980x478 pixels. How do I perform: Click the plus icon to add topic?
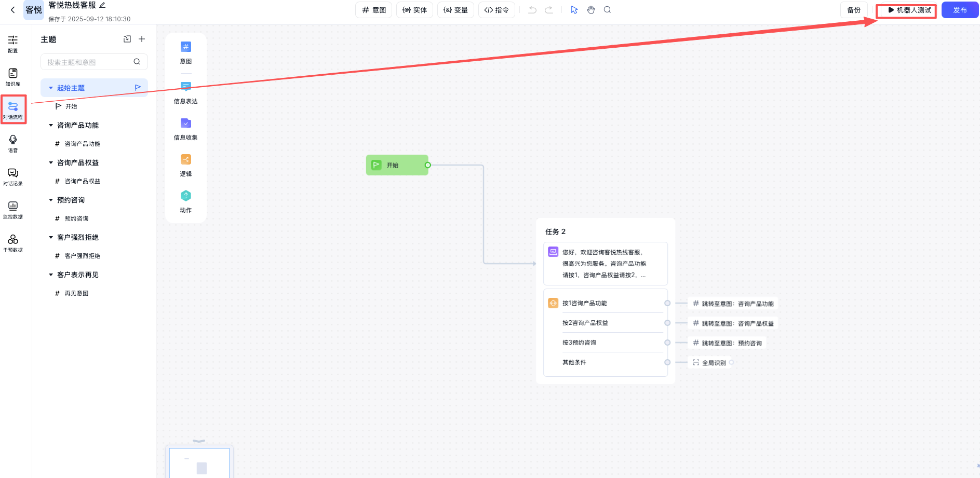[x=142, y=39]
